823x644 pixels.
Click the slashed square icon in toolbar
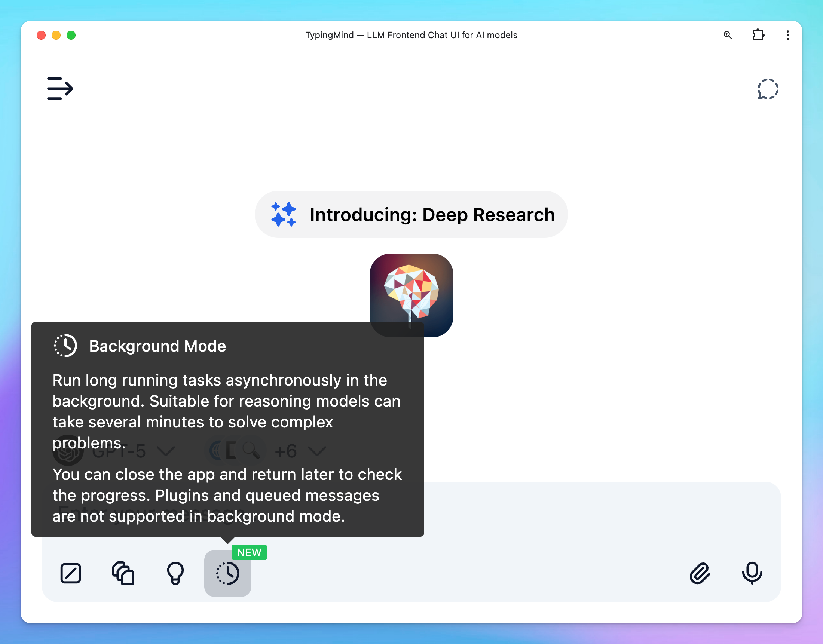click(x=71, y=573)
